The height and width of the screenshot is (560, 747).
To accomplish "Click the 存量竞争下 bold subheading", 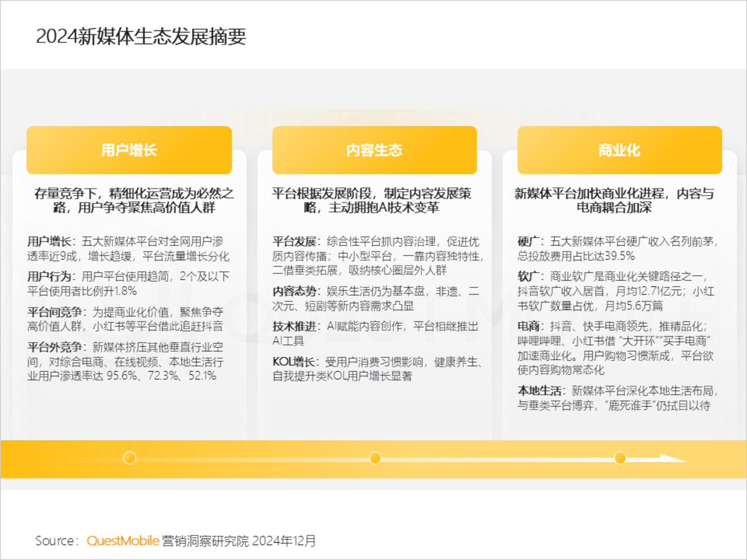I will (134, 201).
